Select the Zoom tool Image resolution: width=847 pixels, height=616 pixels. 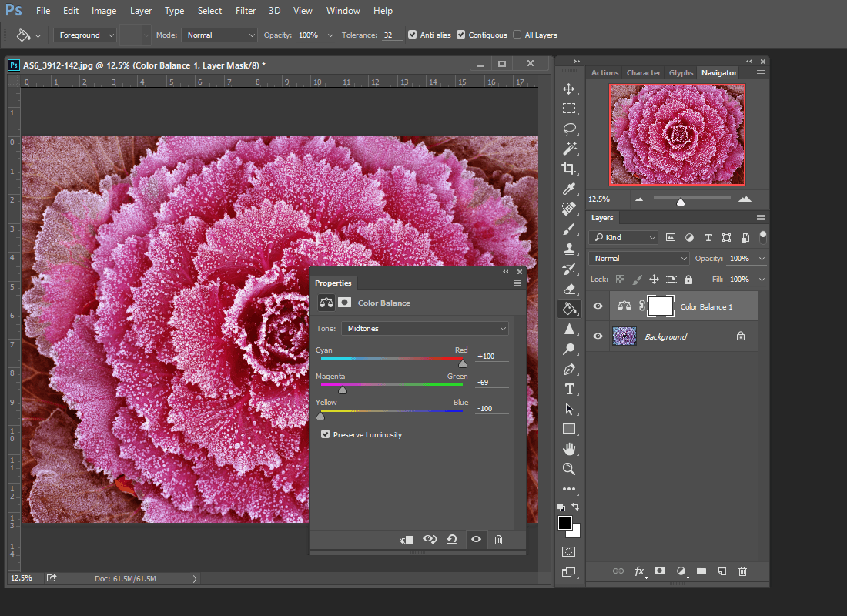[569, 469]
